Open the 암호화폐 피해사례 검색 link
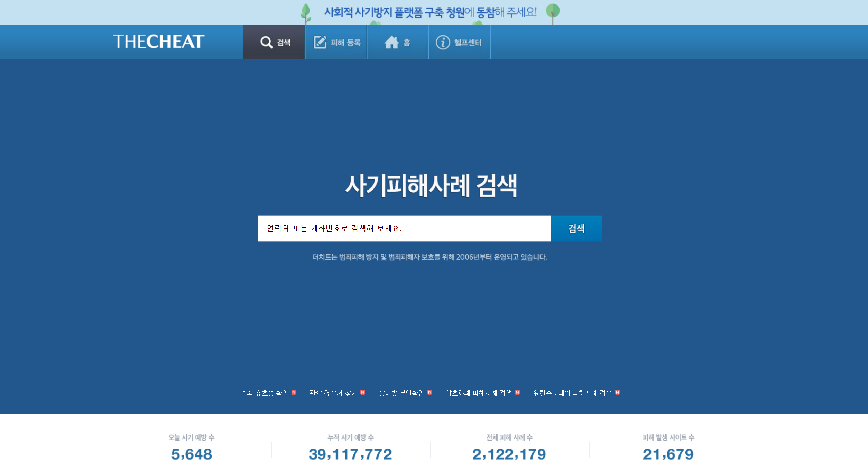This screenshot has height=470, width=868. point(479,393)
